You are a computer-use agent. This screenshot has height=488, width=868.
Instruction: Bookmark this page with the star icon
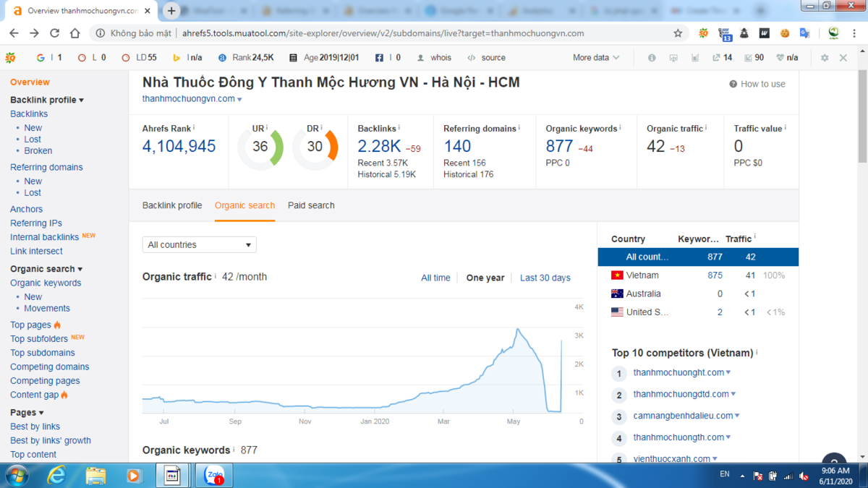coord(678,33)
